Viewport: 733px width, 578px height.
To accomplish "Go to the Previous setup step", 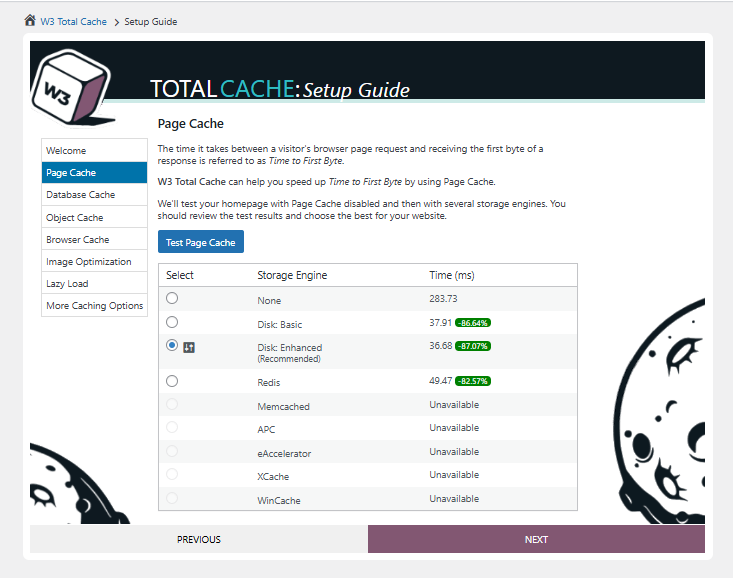I will 199,539.
